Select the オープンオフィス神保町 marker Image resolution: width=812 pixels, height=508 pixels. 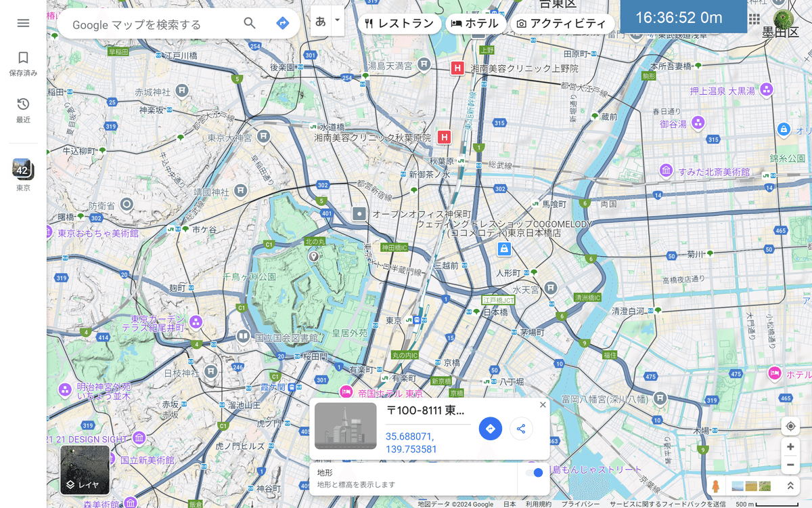[x=359, y=213]
